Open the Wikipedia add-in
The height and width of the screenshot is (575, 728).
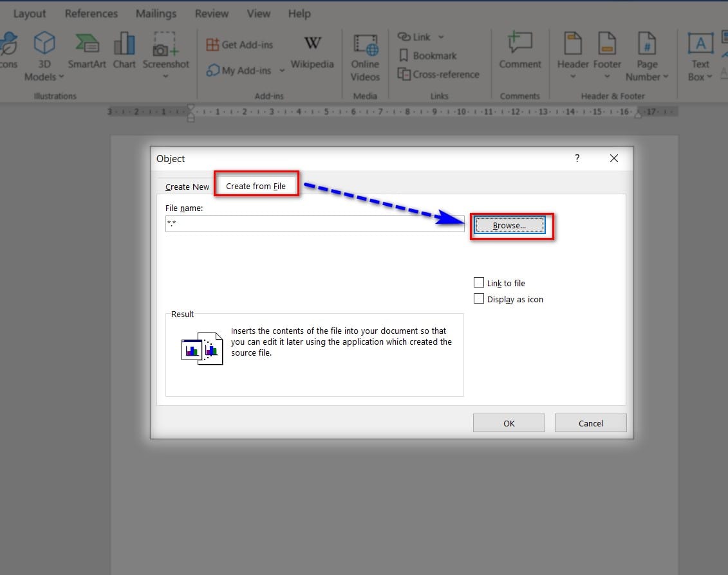pos(312,51)
